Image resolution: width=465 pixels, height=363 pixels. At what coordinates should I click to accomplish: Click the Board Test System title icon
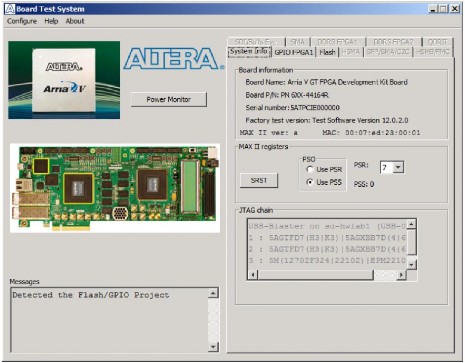click(10, 9)
